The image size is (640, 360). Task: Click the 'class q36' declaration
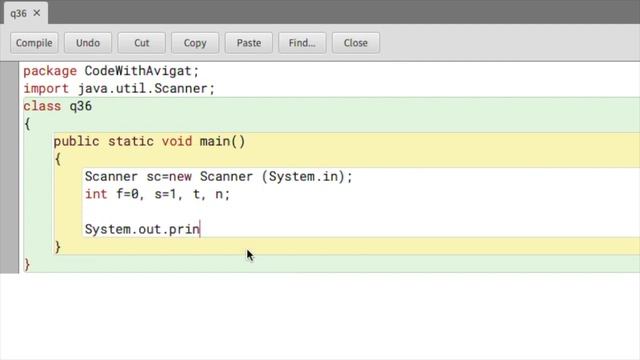pyautogui.click(x=58, y=106)
